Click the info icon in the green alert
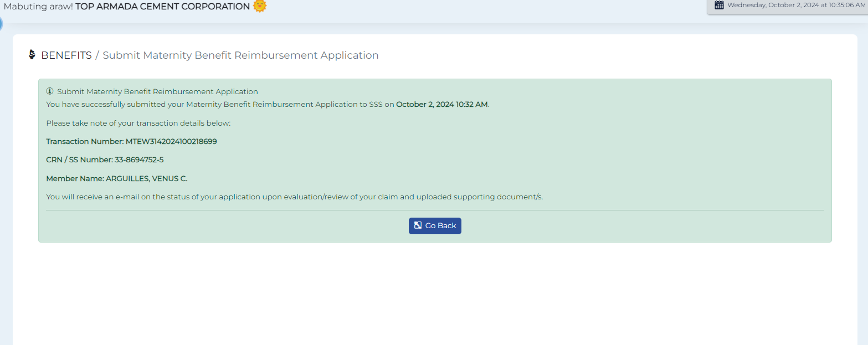The height and width of the screenshot is (345, 868). coord(50,91)
